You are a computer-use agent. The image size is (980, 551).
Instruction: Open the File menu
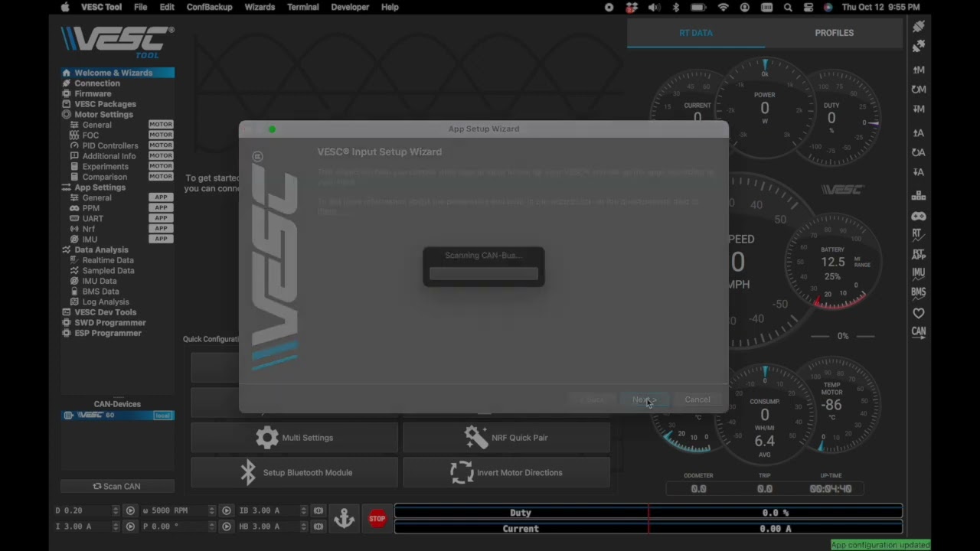click(140, 7)
